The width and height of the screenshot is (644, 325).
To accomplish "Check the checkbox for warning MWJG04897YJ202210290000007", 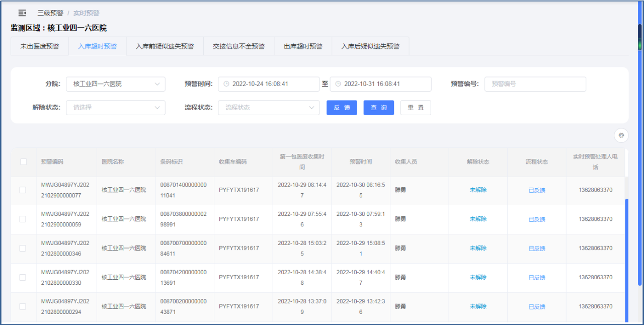I will [x=23, y=191].
